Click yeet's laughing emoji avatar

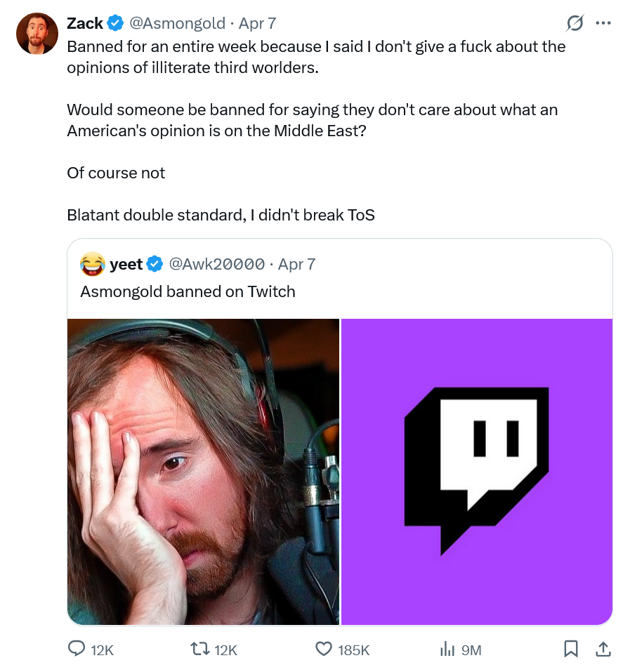tap(93, 264)
